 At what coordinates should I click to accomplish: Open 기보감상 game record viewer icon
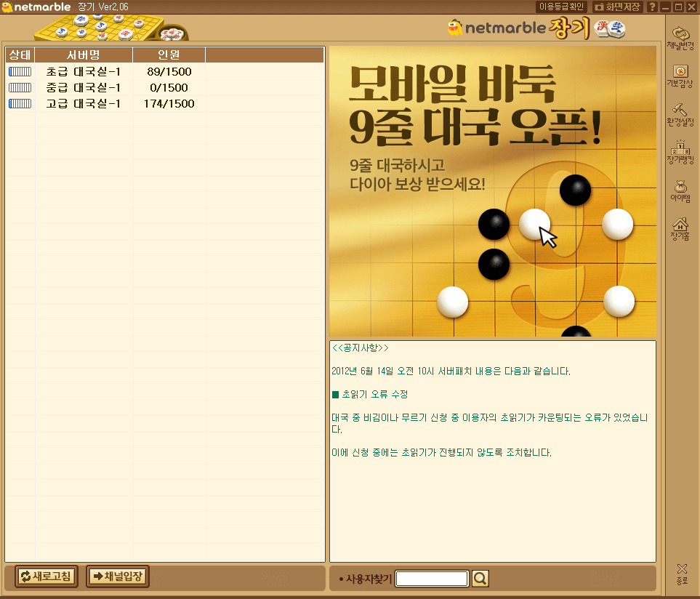pyautogui.click(x=680, y=76)
